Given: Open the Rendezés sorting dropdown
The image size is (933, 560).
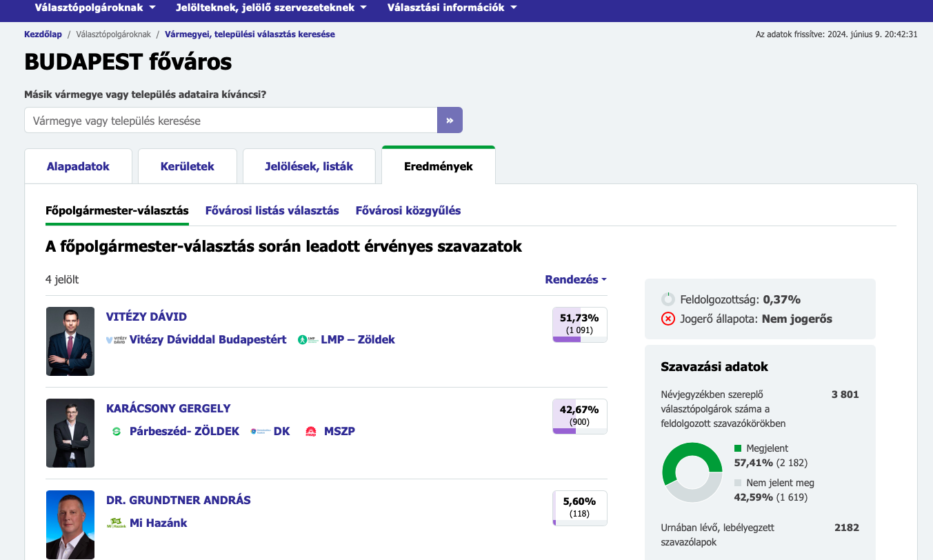Looking at the screenshot, I should [575, 279].
